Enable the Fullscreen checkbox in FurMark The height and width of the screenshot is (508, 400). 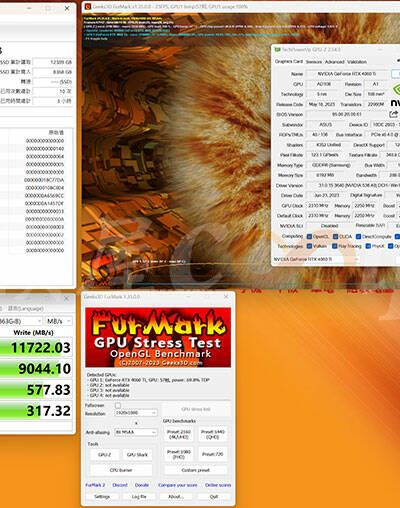[118, 405]
